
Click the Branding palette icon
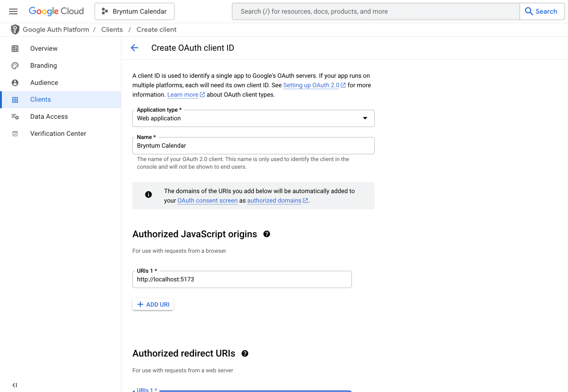[x=15, y=65]
